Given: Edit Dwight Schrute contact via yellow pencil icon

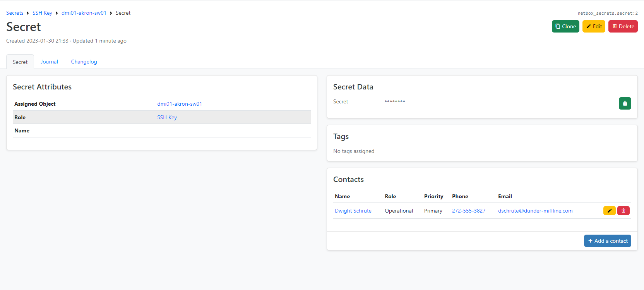Looking at the screenshot, I should pos(609,211).
